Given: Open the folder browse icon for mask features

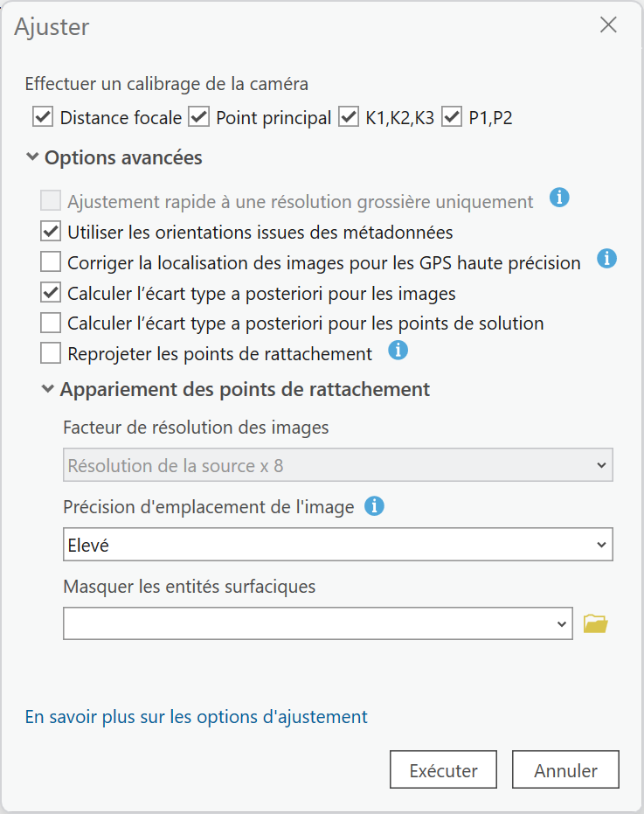Looking at the screenshot, I should (595, 623).
